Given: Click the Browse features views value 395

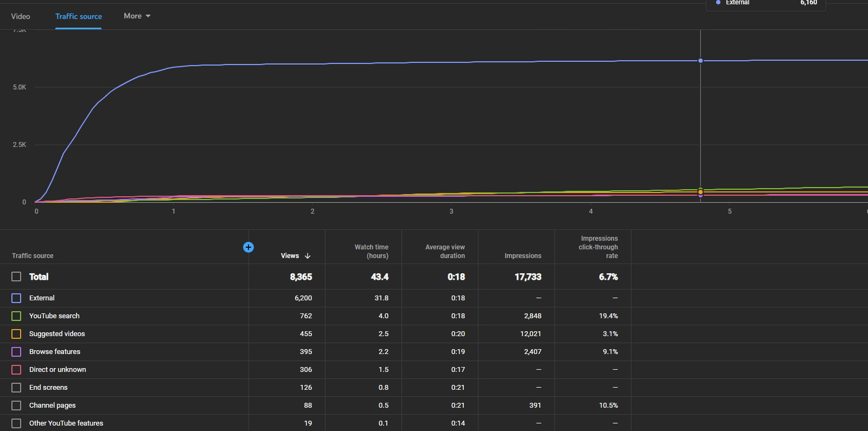Looking at the screenshot, I should point(306,352).
